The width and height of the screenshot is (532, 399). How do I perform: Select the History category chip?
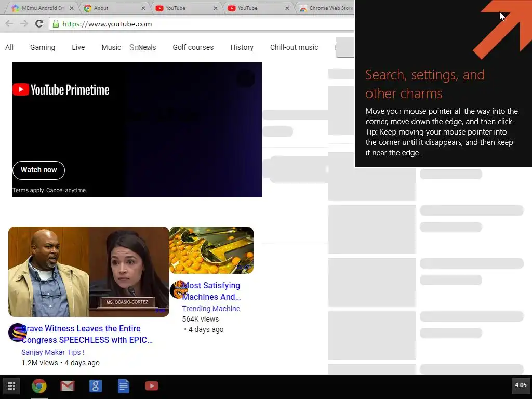tap(242, 47)
